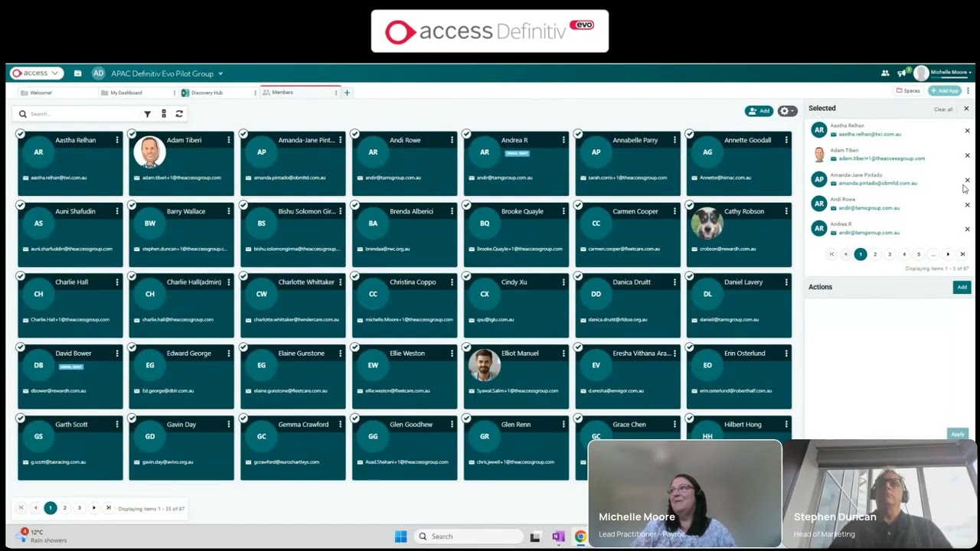Open the three-dot menu on Cathy Robson card
This screenshot has width=980, height=551.
click(x=786, y=211)
